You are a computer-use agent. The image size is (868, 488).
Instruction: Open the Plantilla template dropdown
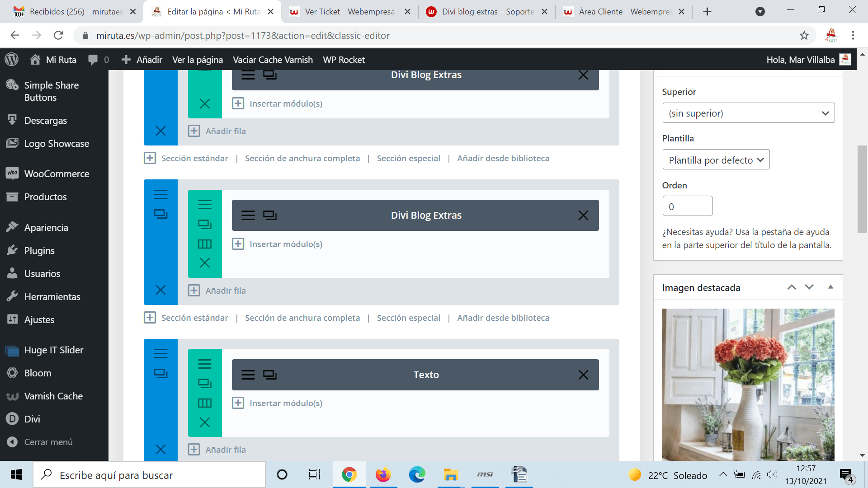click(716, 160)
